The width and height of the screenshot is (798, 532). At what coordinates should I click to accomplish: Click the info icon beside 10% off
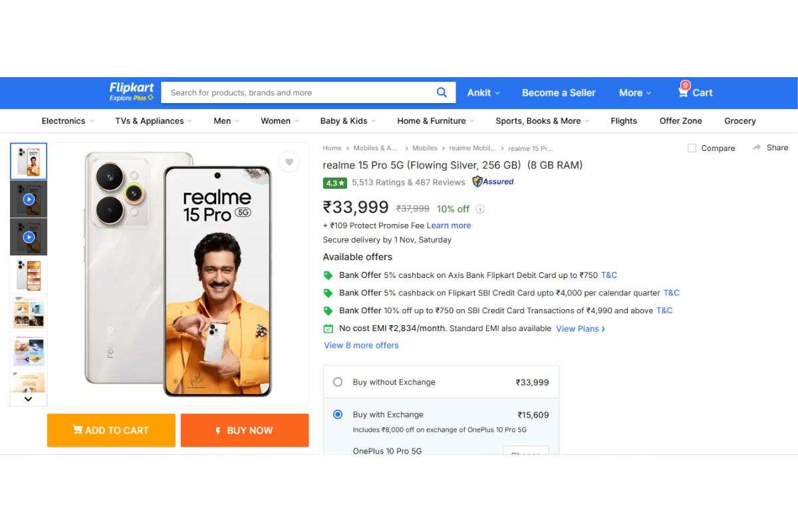479,209
